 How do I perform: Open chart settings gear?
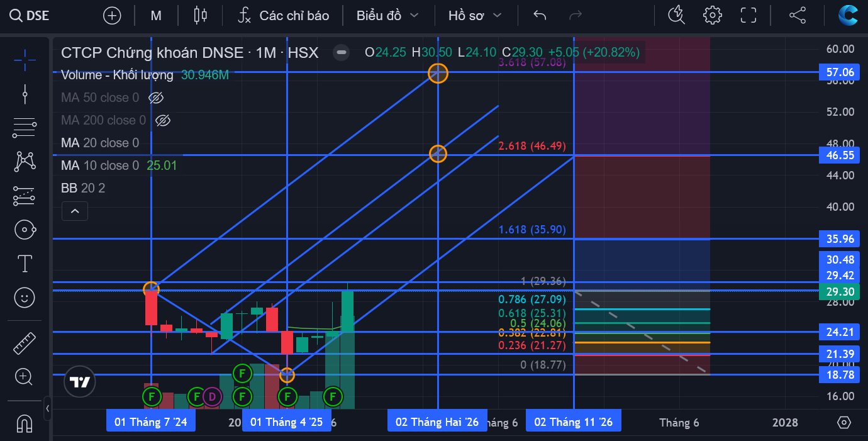pos(713,16)
